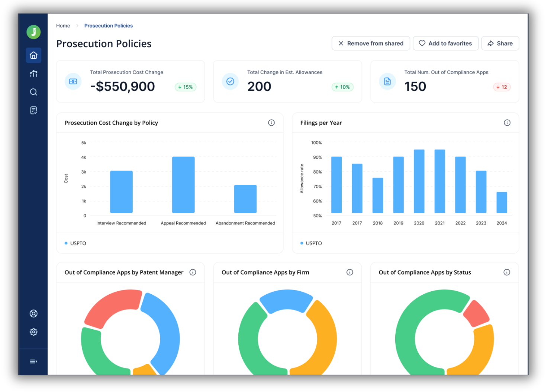Select the reports icon in the sidebar
Screen dimensions: 551x392
coord(33,110)
